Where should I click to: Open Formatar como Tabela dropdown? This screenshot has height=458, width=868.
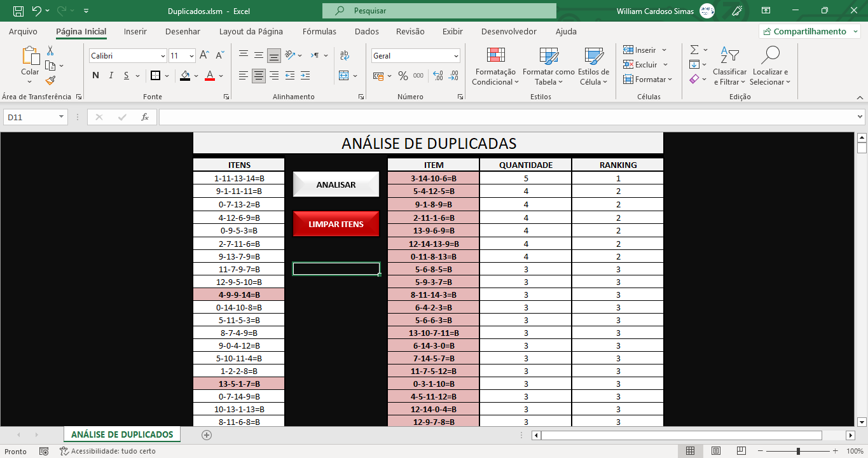[x=548, y=66]
